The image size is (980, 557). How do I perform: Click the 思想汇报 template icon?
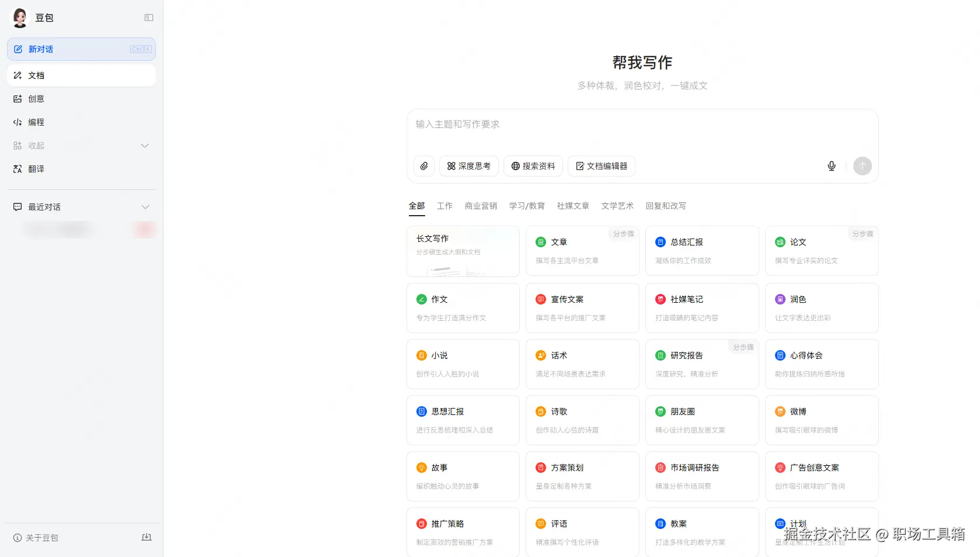pos(422,411)
